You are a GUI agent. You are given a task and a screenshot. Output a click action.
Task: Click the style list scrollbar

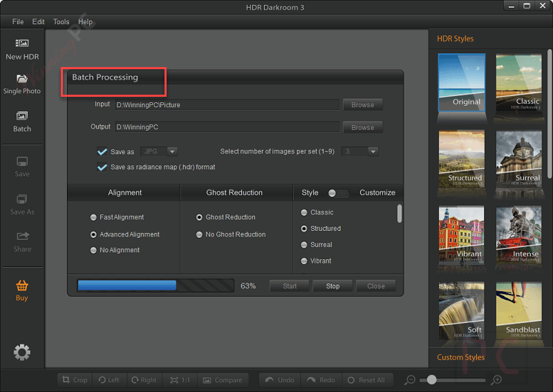tap(400, 214)
